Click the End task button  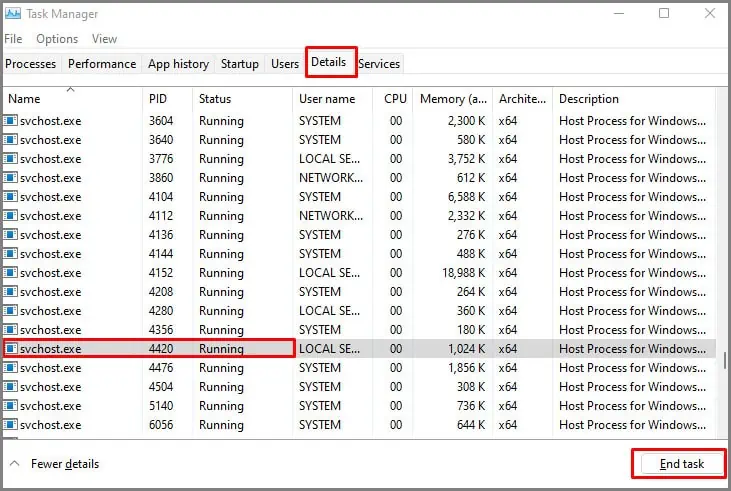[x=681, y=463]
